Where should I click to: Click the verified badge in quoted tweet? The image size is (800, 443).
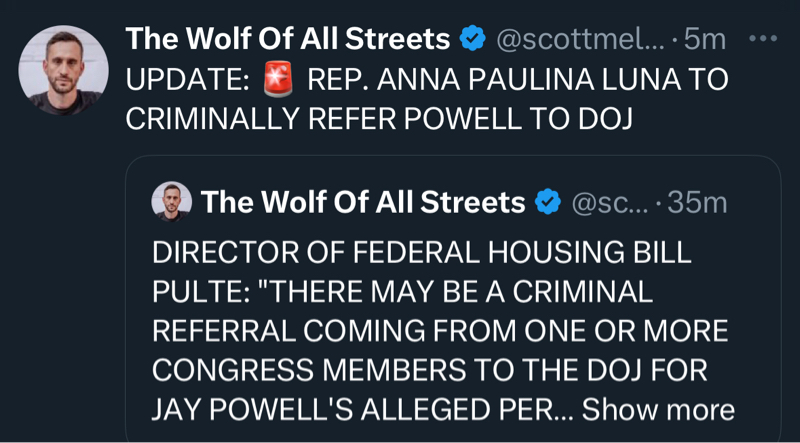(547, 203)
